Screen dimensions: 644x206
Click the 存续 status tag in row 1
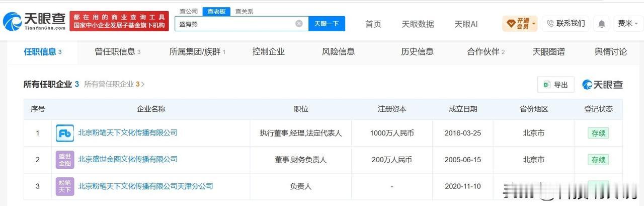point(598,133)
